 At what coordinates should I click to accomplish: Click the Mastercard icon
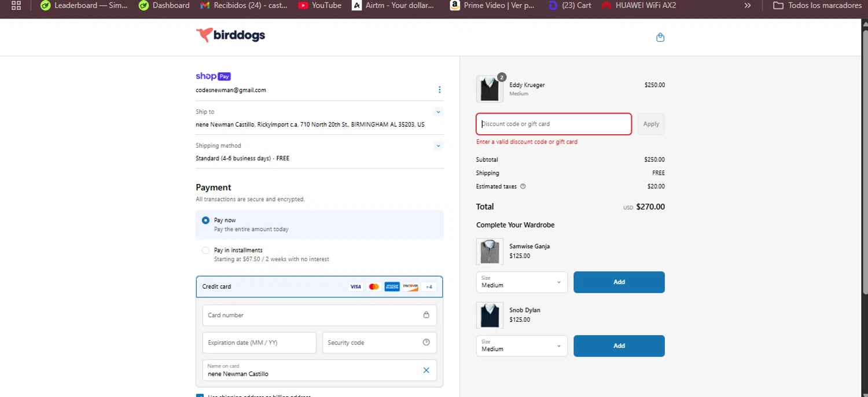(374, 286)
